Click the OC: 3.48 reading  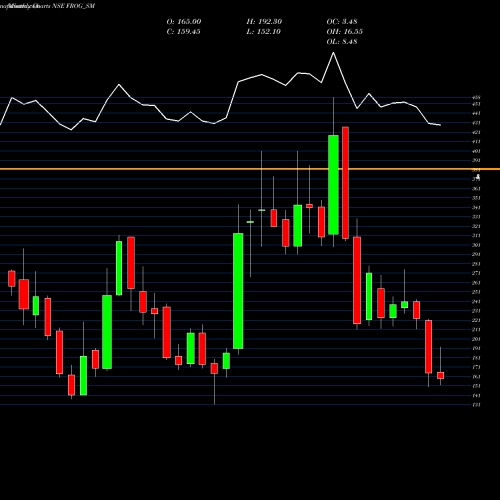[342, 22]
